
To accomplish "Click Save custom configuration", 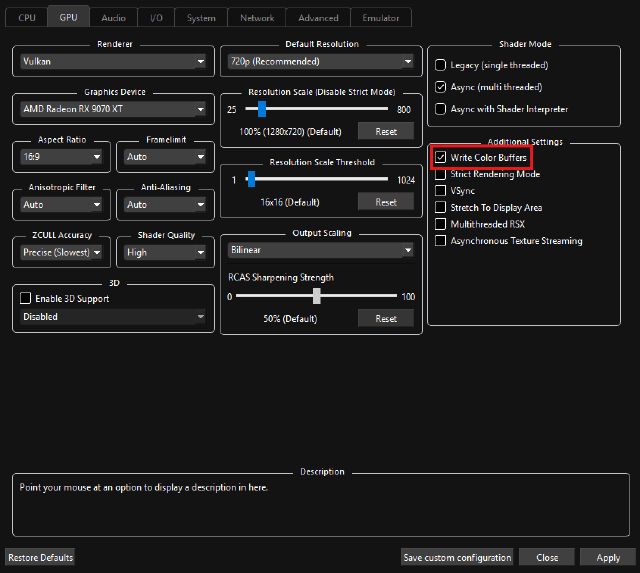I will (457, 557).
